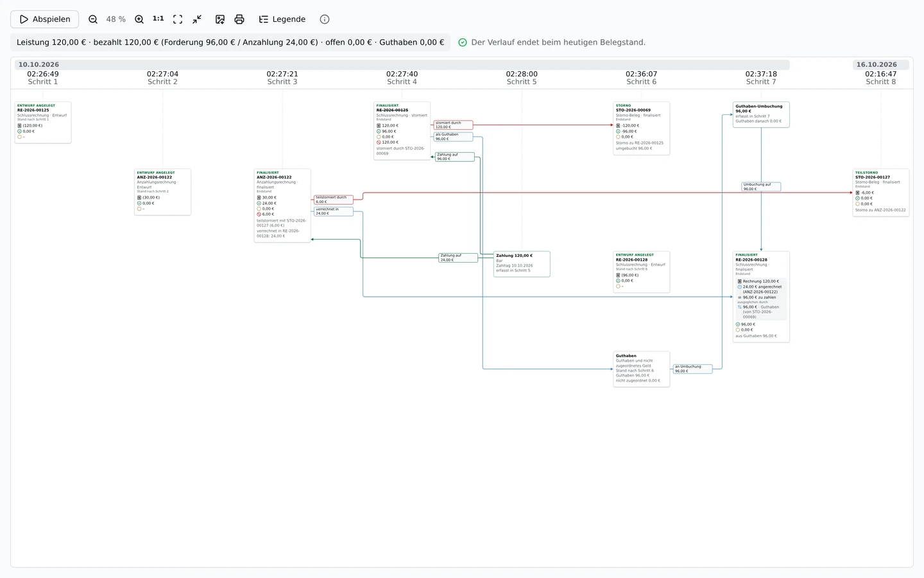Select the Schritt 3 timeline header
924x578 pixels.
point(282,78)
